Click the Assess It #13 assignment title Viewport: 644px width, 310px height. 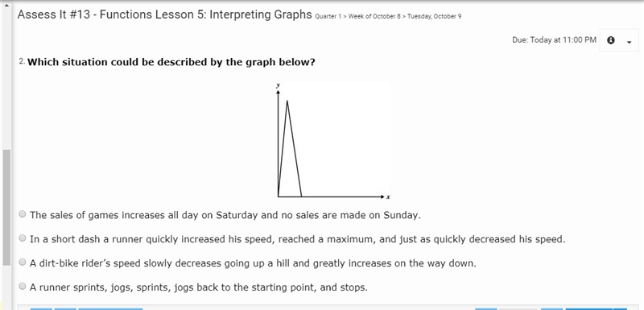[165, 14]
